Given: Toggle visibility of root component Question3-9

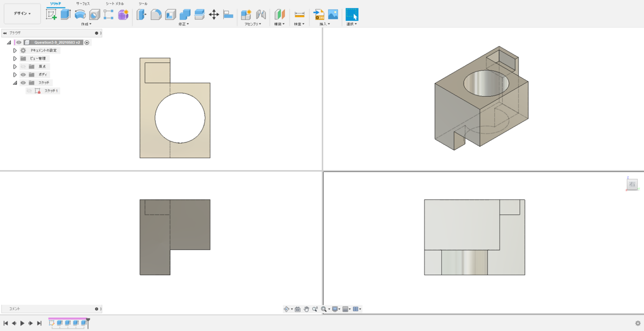Looking at the screenshot, I should pos(18,42).
